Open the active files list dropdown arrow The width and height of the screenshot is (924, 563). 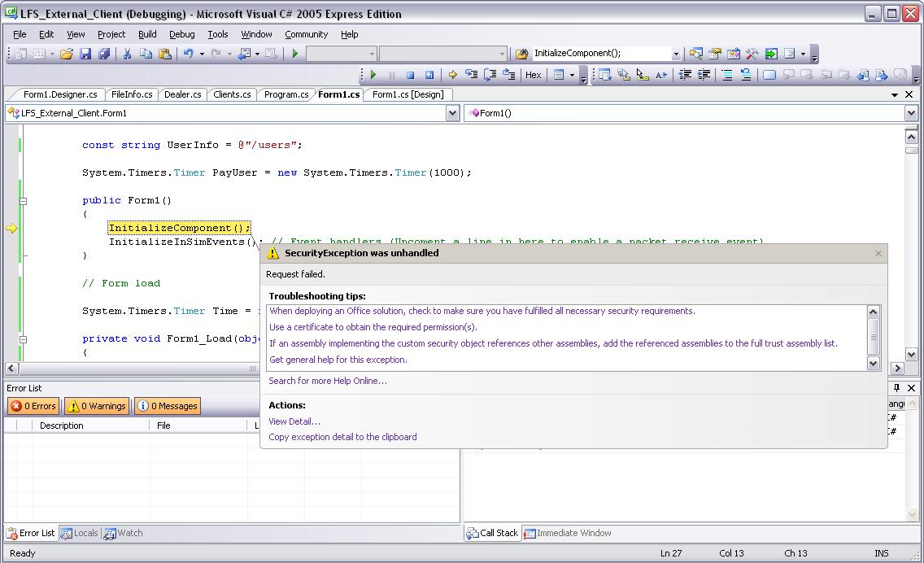(895, 94)
